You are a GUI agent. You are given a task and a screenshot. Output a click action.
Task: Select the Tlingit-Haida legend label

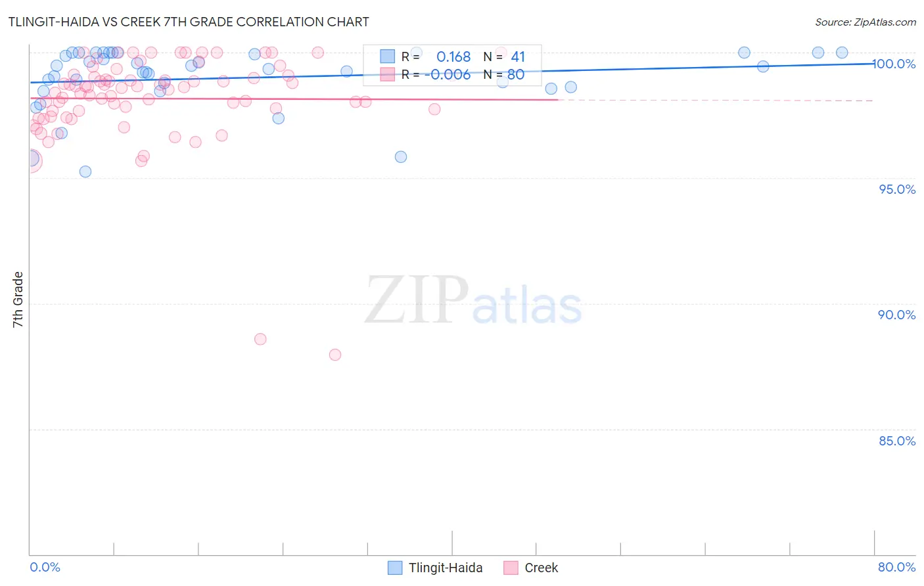click(x=446, y=568)
